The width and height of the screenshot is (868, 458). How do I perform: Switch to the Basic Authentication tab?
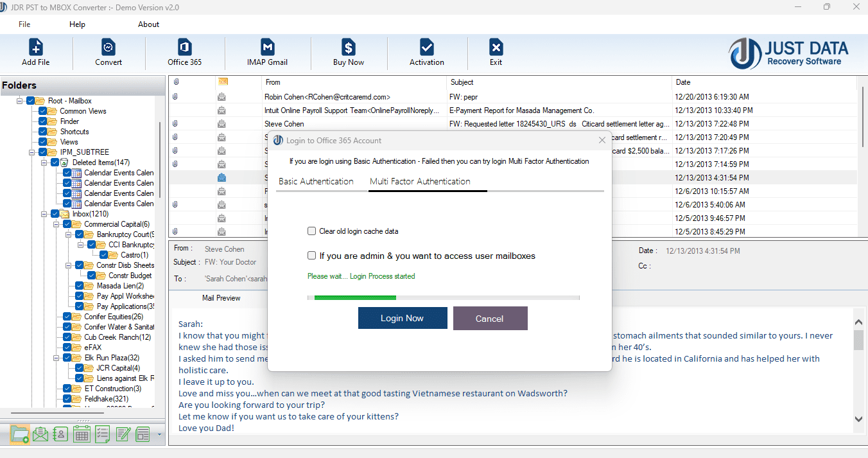[316, 181]
